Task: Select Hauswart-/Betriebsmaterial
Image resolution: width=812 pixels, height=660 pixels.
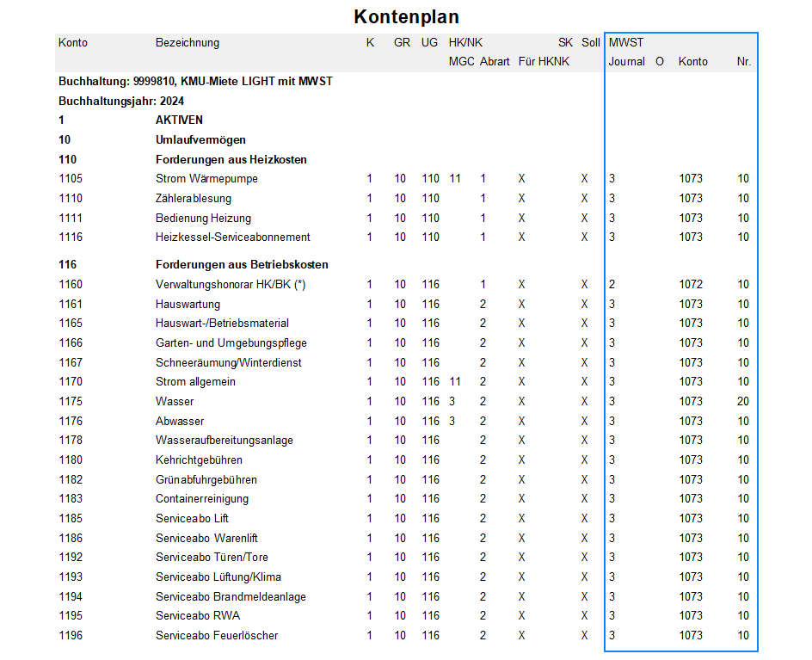Action: [222, 324]
